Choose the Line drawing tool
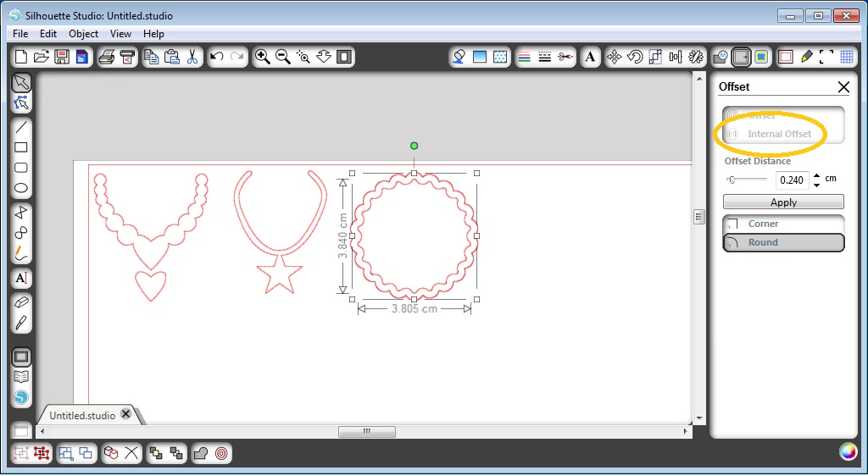 (21, 128)
